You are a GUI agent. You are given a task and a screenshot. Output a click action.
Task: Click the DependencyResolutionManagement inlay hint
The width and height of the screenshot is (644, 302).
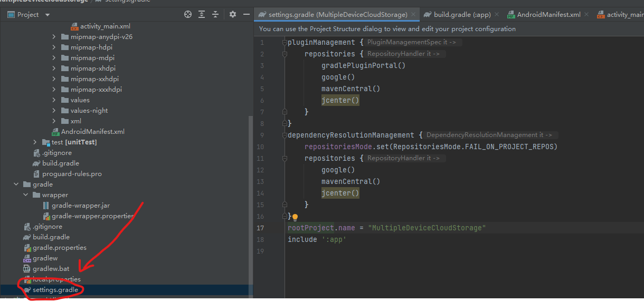pyautogui.click(x=490, y=135)
